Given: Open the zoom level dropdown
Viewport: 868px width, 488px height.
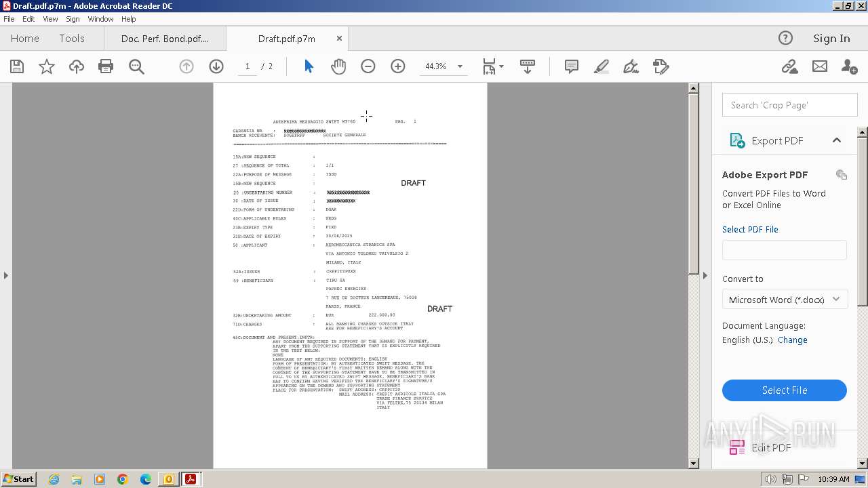Looking at the screenshot, I should click(x=460, y=66).
